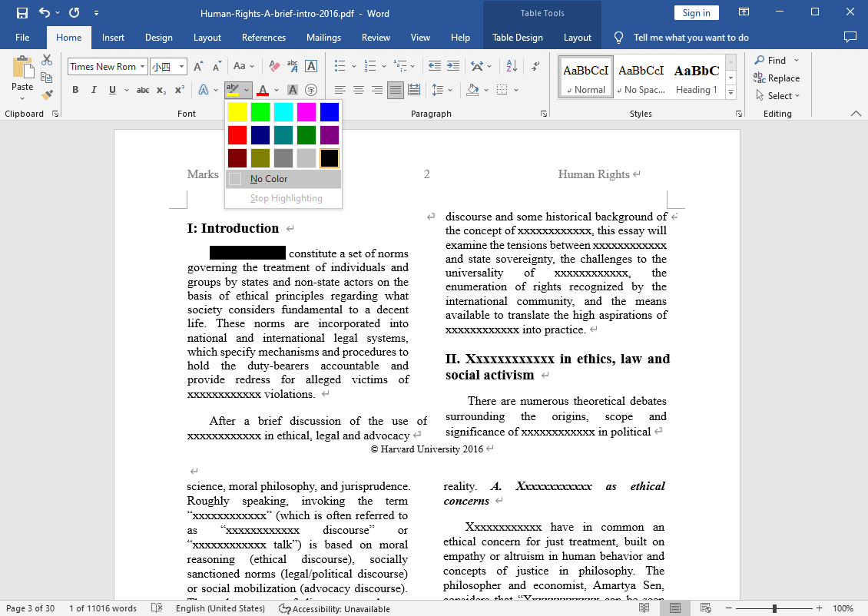Open the Review tab
The height and width of the screenshot is (616, 868).
click(x=376, y=38)
